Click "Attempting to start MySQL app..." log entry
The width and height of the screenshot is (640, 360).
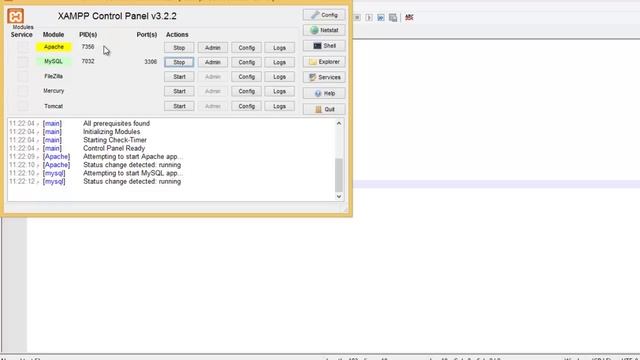pos(133,173)
